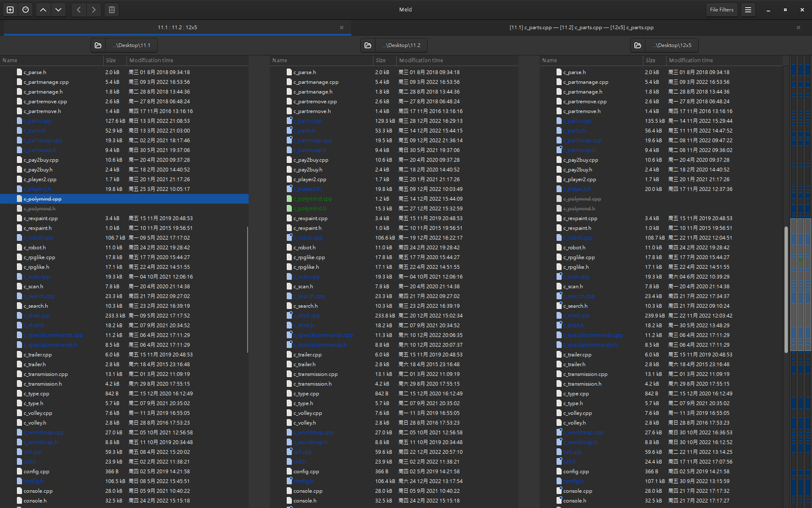This screenshot has width=812, height=508.
Task: Select c_partmanage.cpp in middle pane
Action: [x=394, y=82]
